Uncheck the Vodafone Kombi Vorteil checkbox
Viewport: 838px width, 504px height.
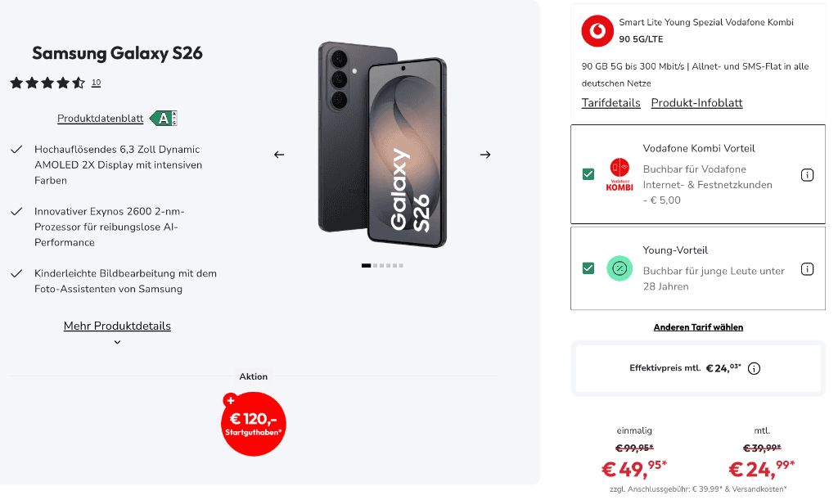(x=588, y=174)
